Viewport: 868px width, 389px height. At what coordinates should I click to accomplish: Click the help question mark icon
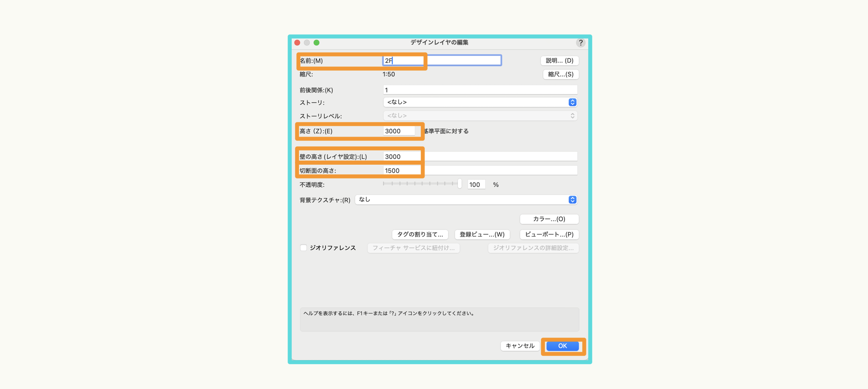tap(580, 43)
